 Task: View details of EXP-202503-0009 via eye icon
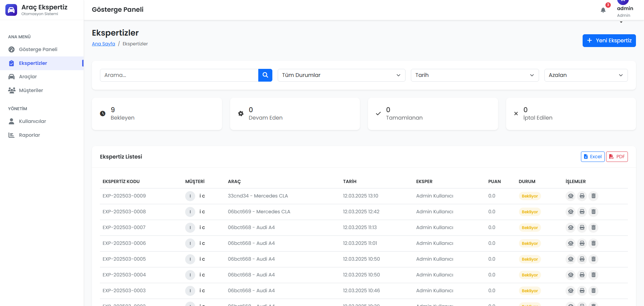click(571, 196)
